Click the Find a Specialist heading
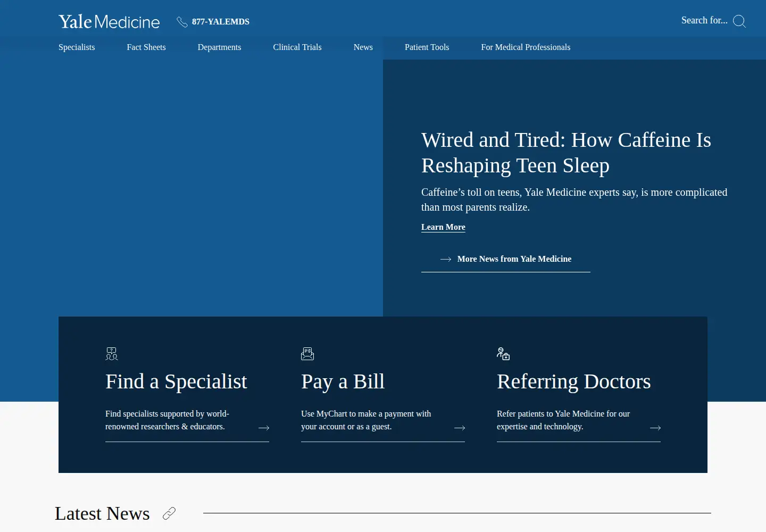766x532 pixels. 176,381
